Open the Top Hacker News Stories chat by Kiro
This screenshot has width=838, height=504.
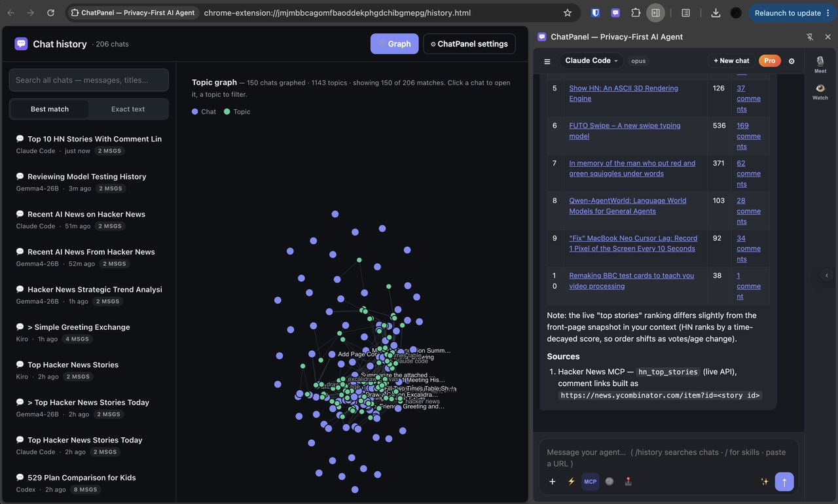tap(89, 370)
